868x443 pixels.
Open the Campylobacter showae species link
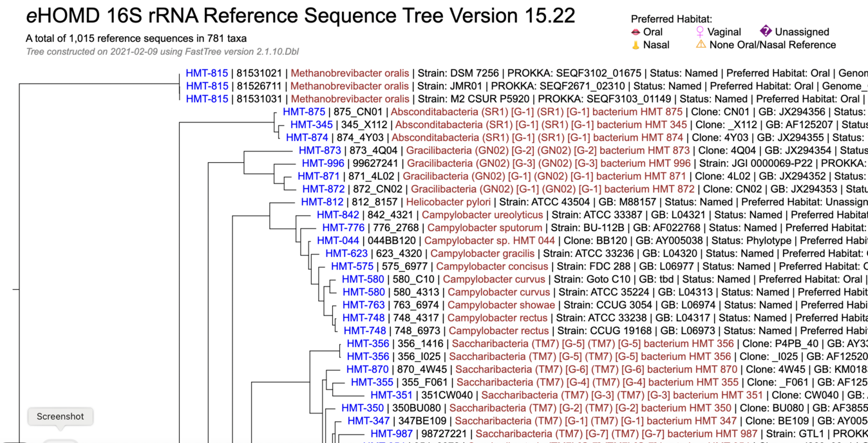coord(501,305)
